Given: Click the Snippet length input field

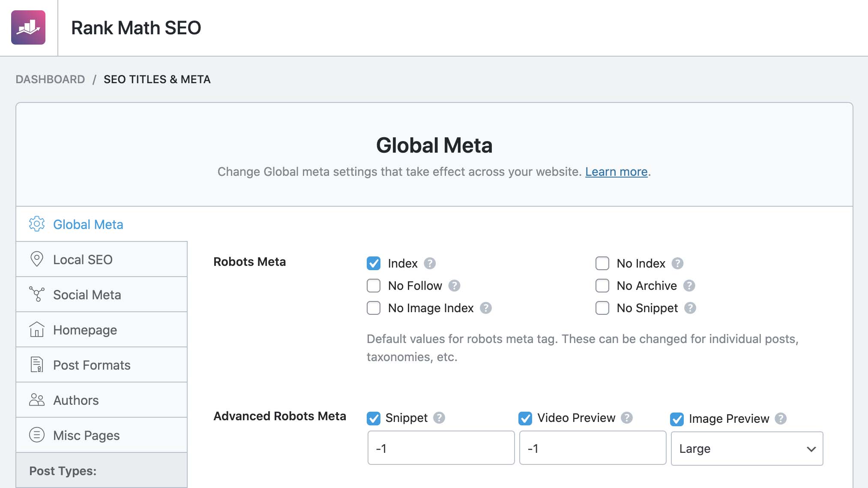Looking at the screenshot, I should [441, 448].
